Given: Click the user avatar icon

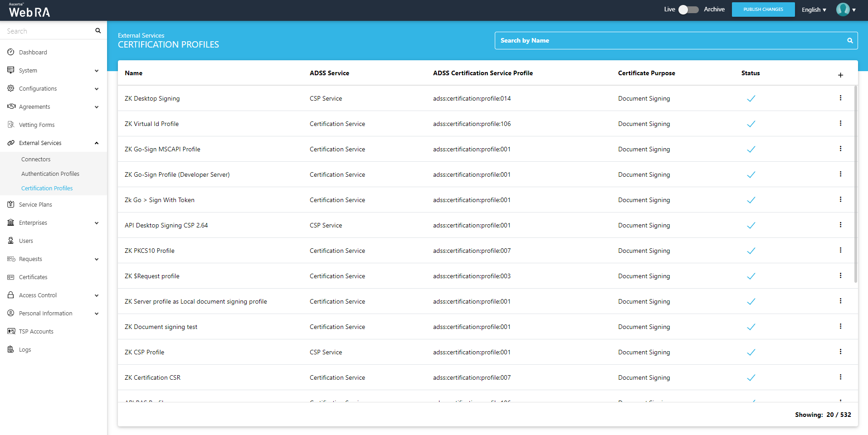Looking at the screenshot, I should [843, 10].
